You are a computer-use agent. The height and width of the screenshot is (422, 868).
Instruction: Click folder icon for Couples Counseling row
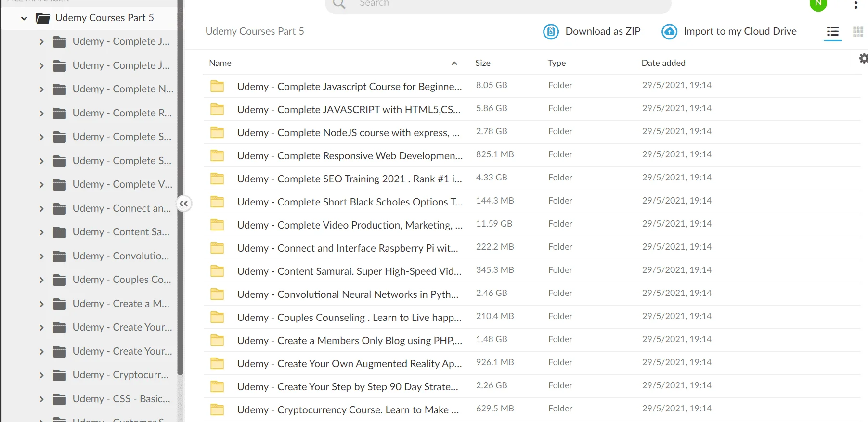point(217,317)
